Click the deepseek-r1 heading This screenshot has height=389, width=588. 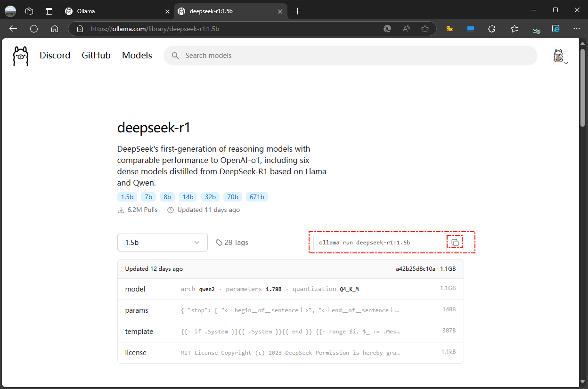tap(154, 128)
